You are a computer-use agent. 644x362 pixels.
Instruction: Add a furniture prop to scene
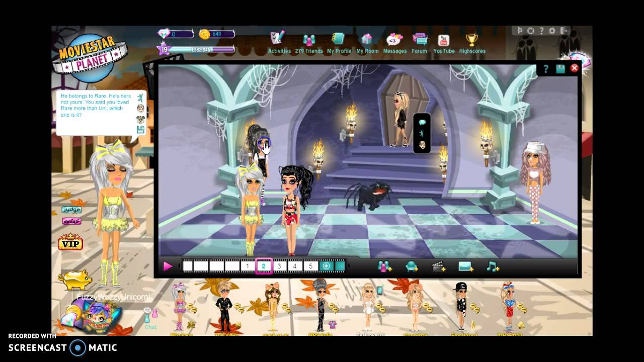(x=412, y=267)
